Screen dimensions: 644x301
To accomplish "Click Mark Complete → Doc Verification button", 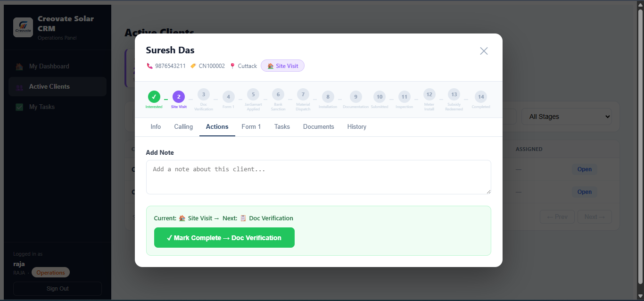I will [x=224, y=238].
